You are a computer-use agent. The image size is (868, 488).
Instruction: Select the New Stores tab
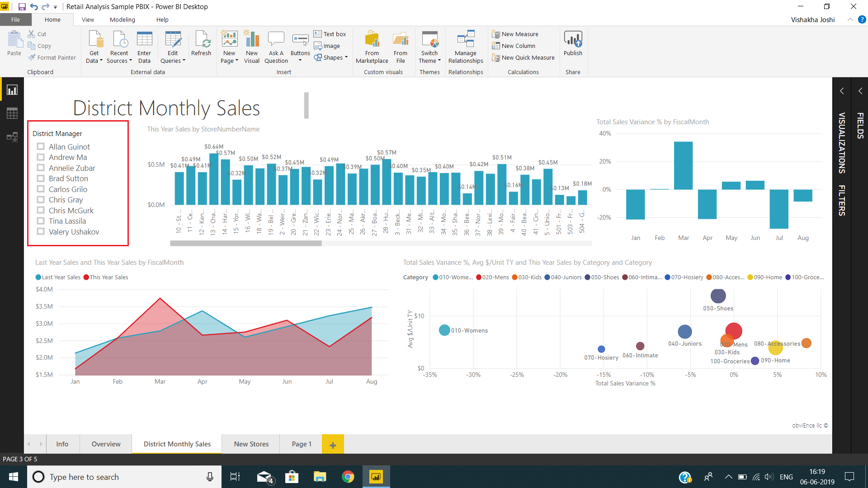pos(251,444)
